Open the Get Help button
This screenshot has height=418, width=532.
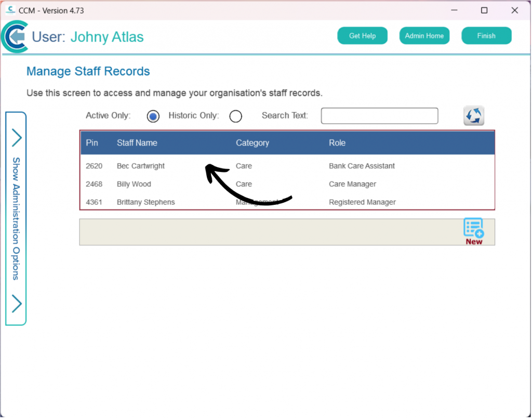(362, 36)
